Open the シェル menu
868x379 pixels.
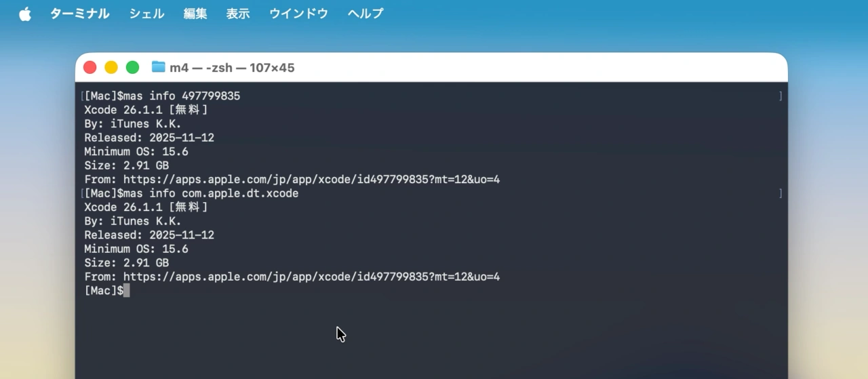pyautogui.click(x=146, y=14)
